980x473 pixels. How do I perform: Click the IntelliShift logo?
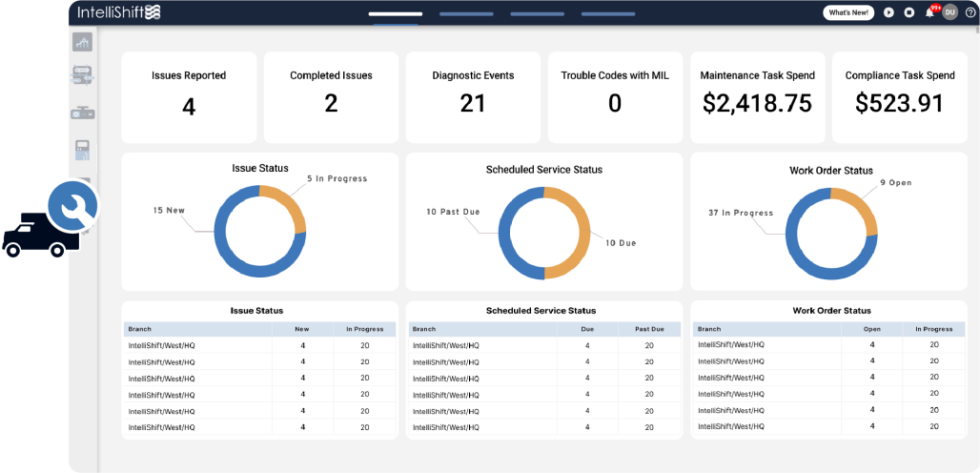(x=119, y=12)
